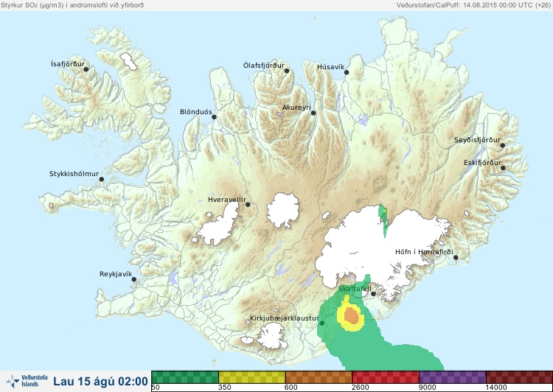Select the Húsavík marker dot
This screenshot has width=553, height=392.
pos(347,72)
